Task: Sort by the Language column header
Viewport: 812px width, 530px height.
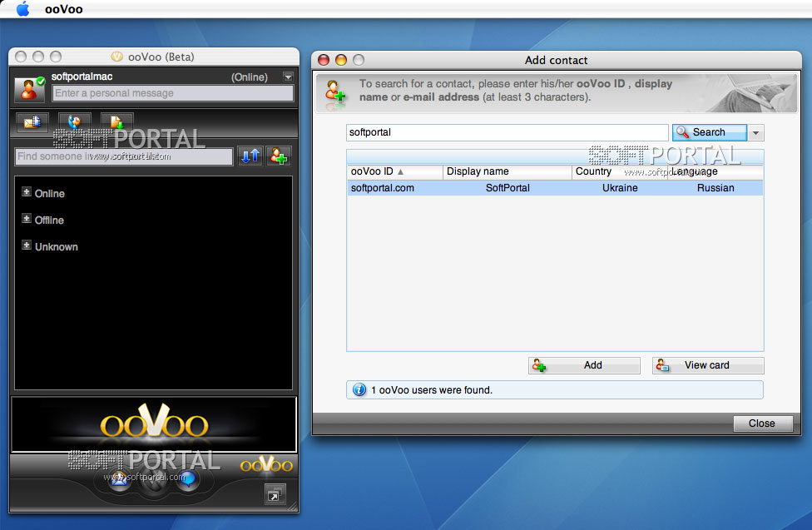Action: tap(715, 171)
